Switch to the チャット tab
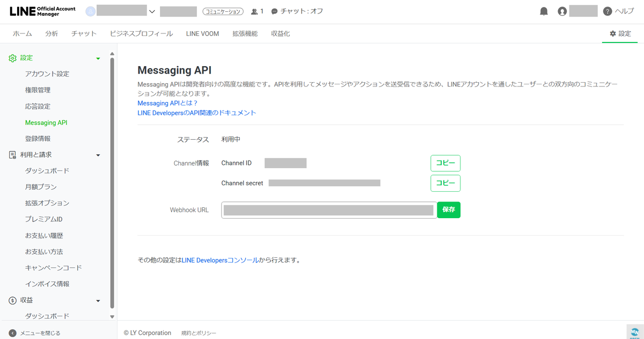Viewport: 644px width, 339px height. 84,33
